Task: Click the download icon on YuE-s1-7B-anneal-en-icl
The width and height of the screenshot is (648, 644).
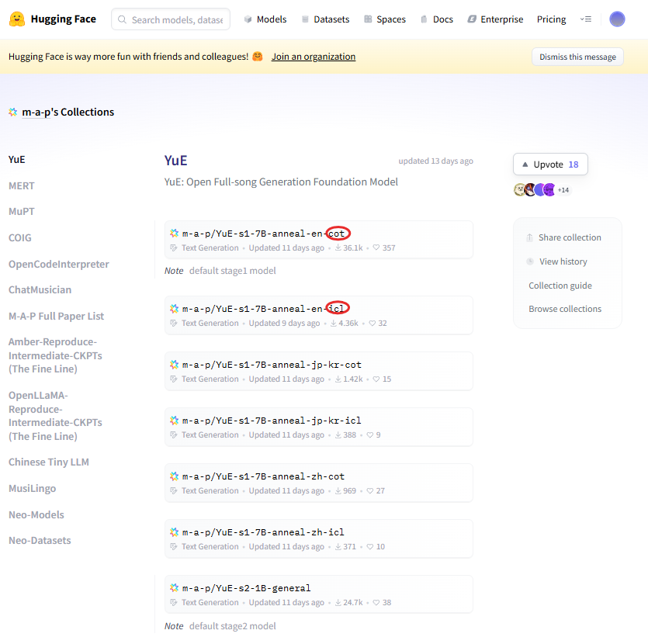Action: 334,323
